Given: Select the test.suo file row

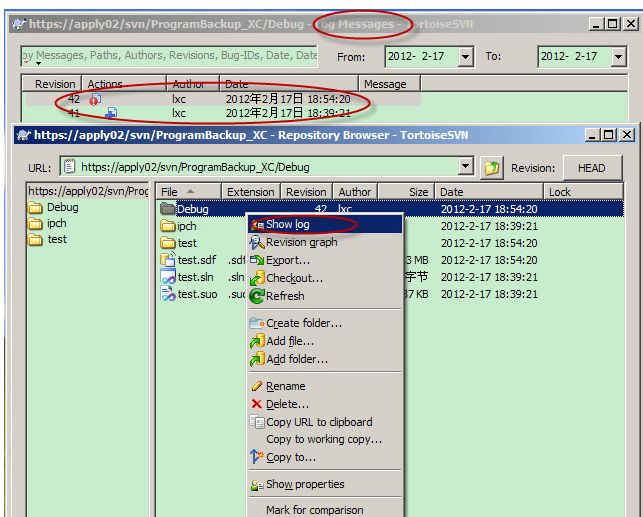Looking at the screenshot, I should [197, 295].
